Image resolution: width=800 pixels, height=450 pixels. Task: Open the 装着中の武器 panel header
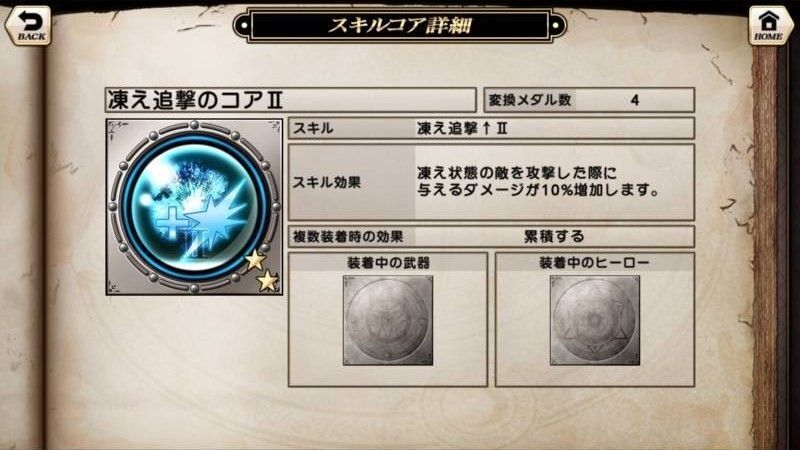pos(388,263)
